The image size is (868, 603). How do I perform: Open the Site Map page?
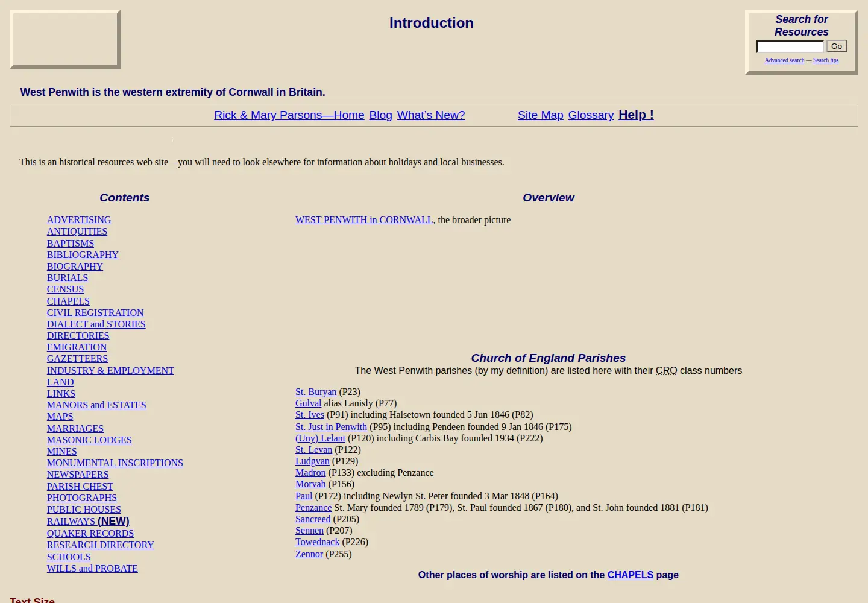540,115
